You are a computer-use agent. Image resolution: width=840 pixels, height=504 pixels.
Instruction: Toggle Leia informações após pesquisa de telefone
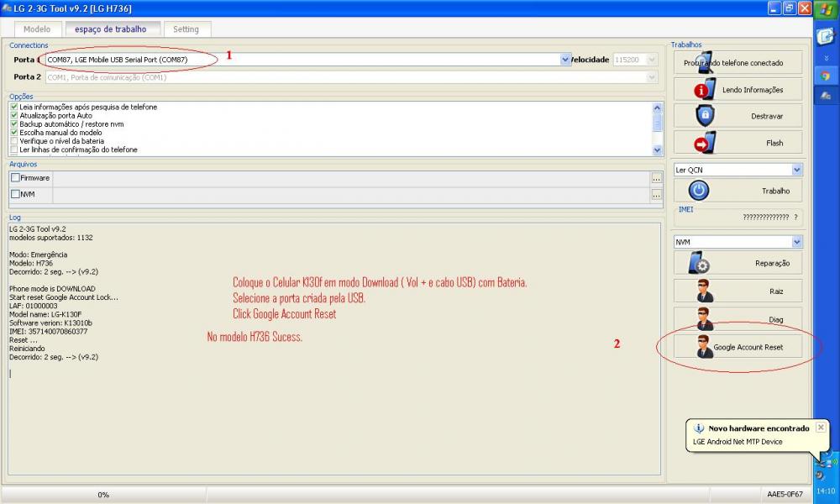(x=14, y=107)
